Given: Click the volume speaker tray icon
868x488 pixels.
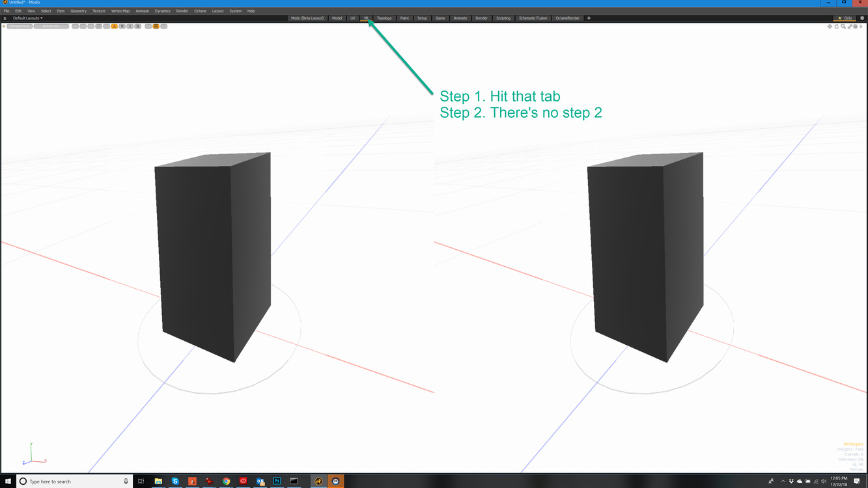Looking at the screenshot, I should click(824, 481).
